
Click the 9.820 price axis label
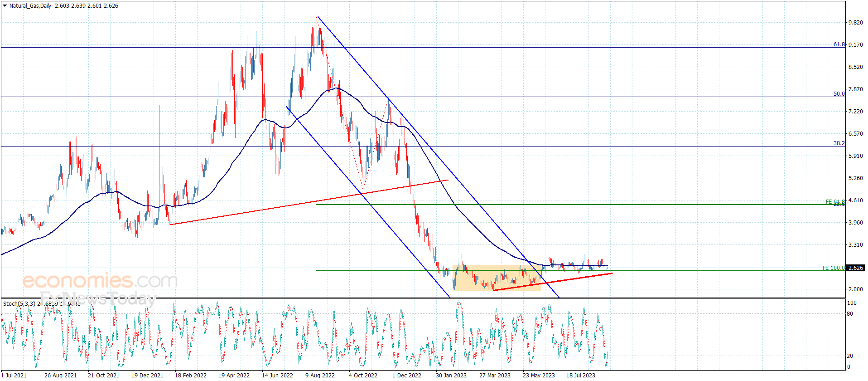(x=856, y=23)
